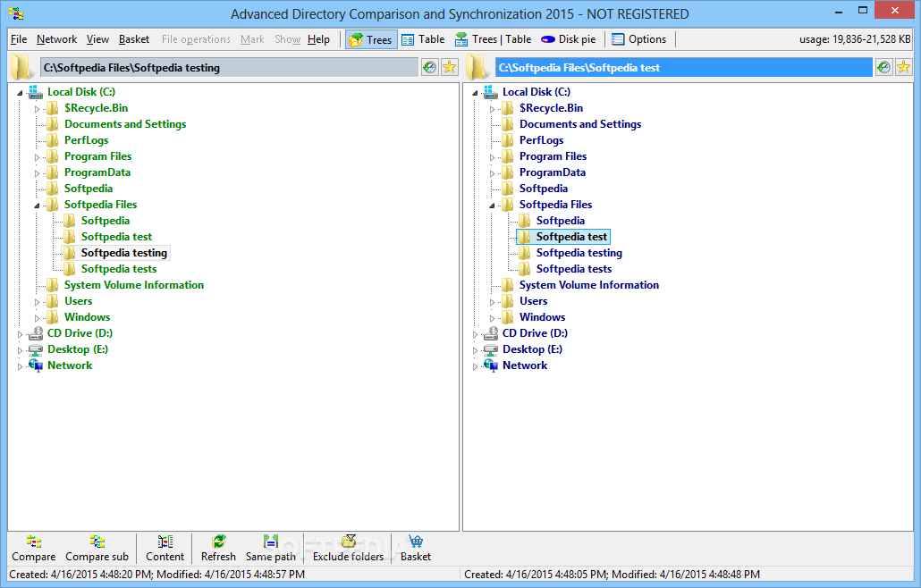This screenshot has width=921, height=588.
Task: Click left pane favorites star icon
Action: click(x=450, y=68)
